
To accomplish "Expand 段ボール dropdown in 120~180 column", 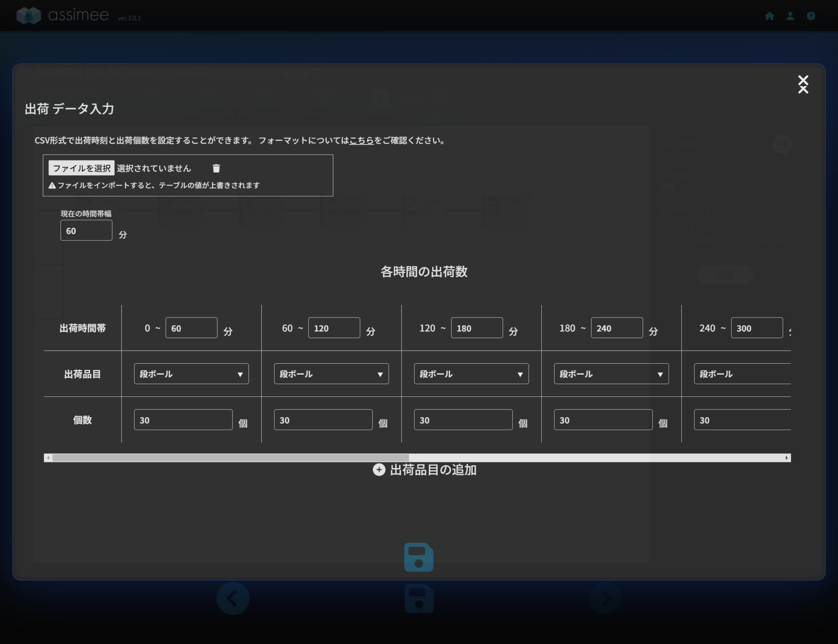I will tap(471, 374).
